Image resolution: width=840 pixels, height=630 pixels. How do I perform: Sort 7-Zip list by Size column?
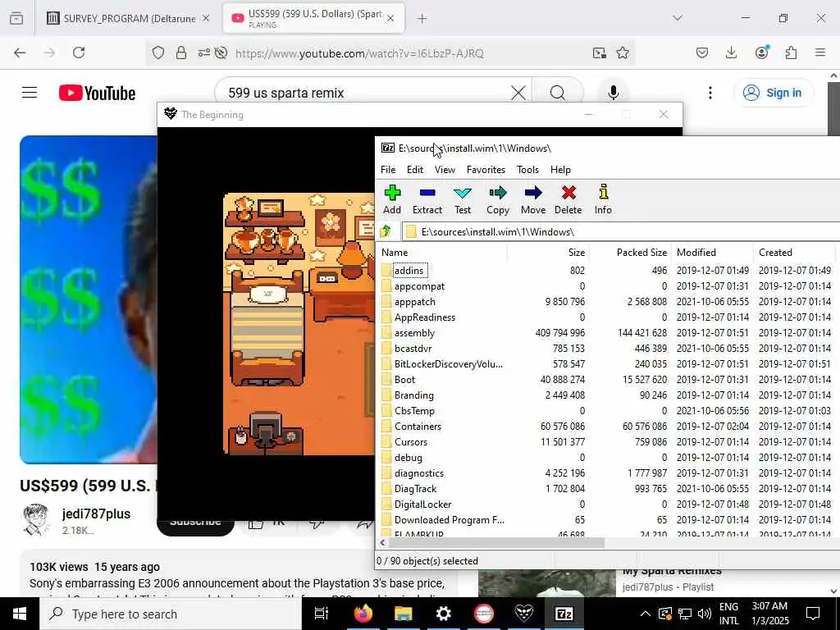(x=548, y=253)
